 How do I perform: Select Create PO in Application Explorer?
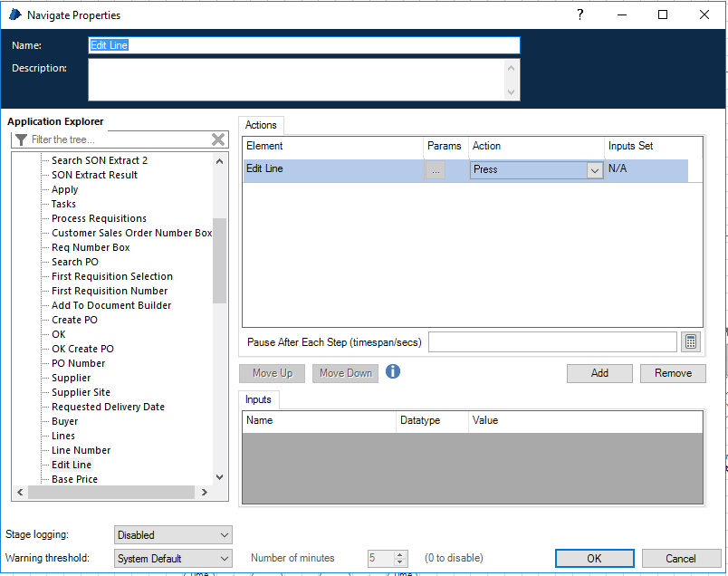[74, 320]
